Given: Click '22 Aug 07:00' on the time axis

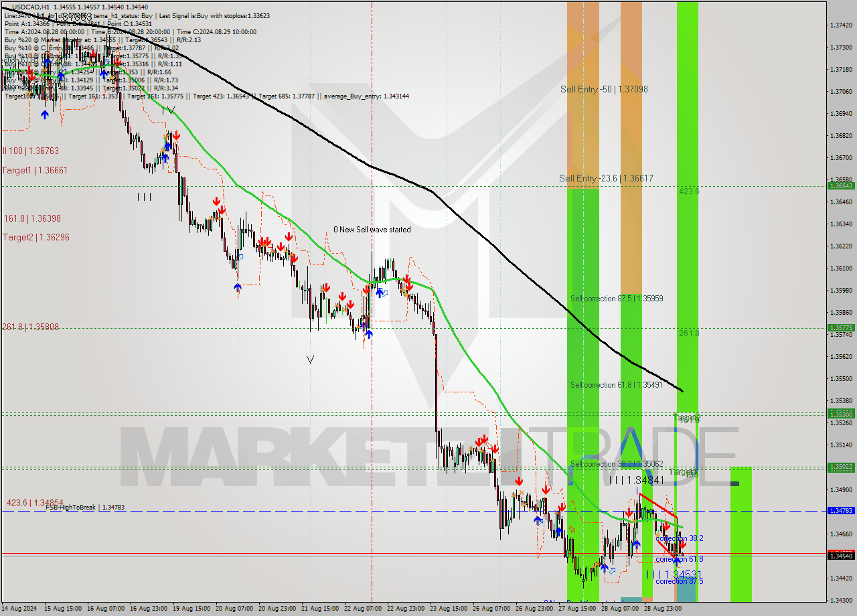Looking at the screenshot, I should click(x=363, y=609).
